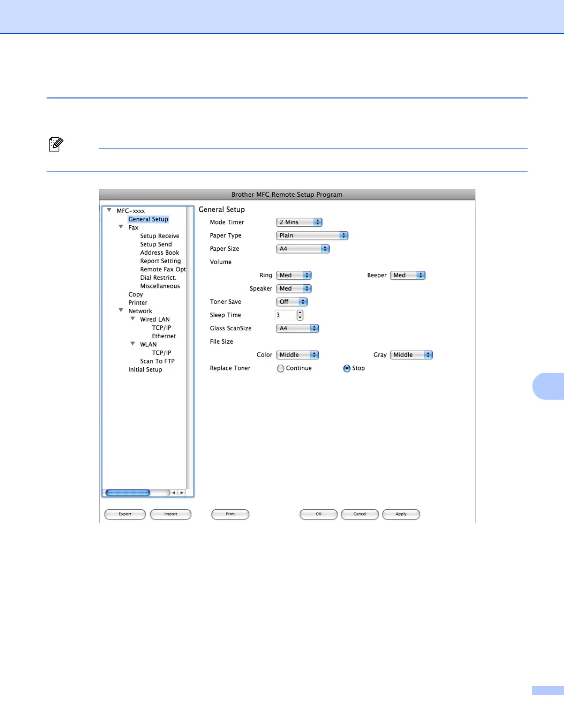
Task: Select Ethernet settings item
Action: [x=164, y=336]
